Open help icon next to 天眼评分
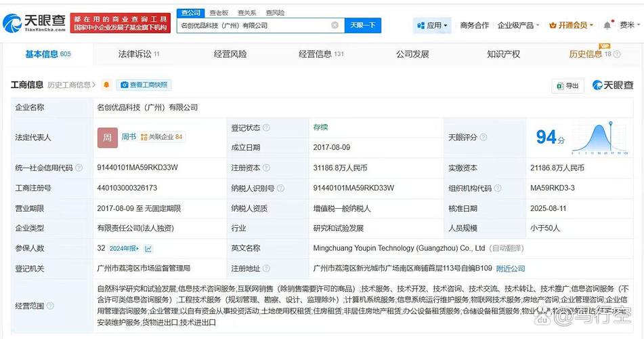Viewport: 644px width, 339px height. [x=484, y=138]
